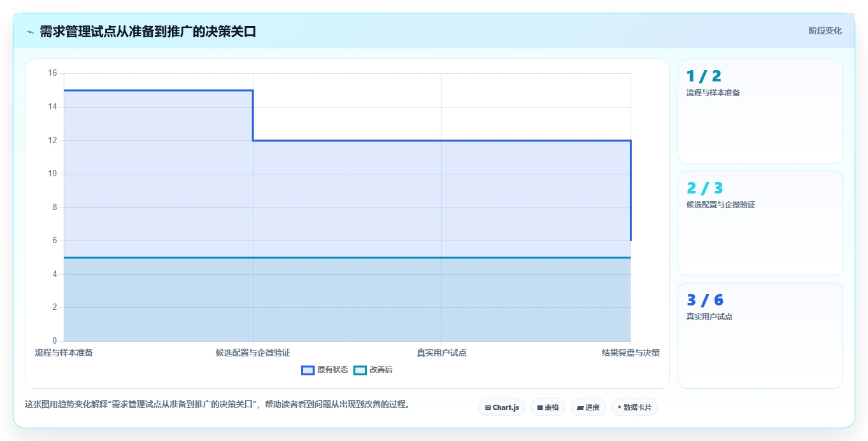Open the 3 / 6 真实用户试点 card
The width and height of the screenshot is (868, 441).
pyautogui.click(x=760, y=335)
